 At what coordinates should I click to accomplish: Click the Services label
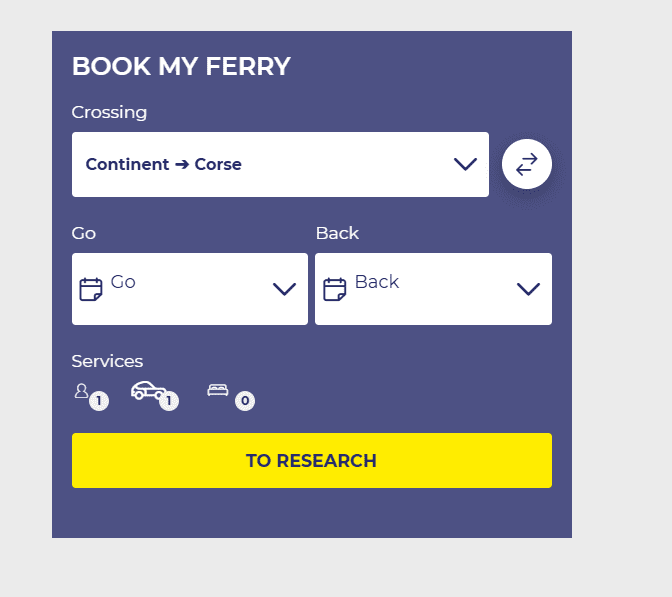click(107, 361)
